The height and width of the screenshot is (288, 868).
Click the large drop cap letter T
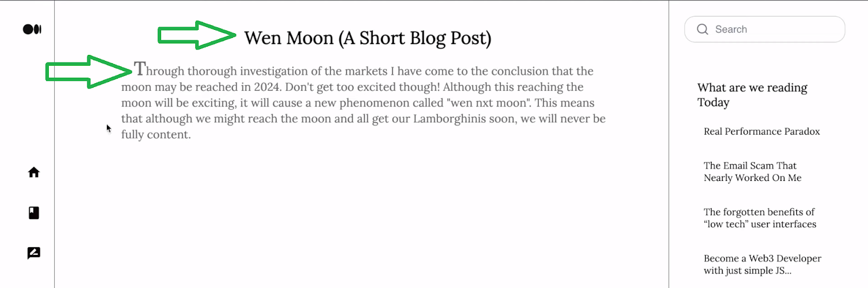[x=139, y=69]
